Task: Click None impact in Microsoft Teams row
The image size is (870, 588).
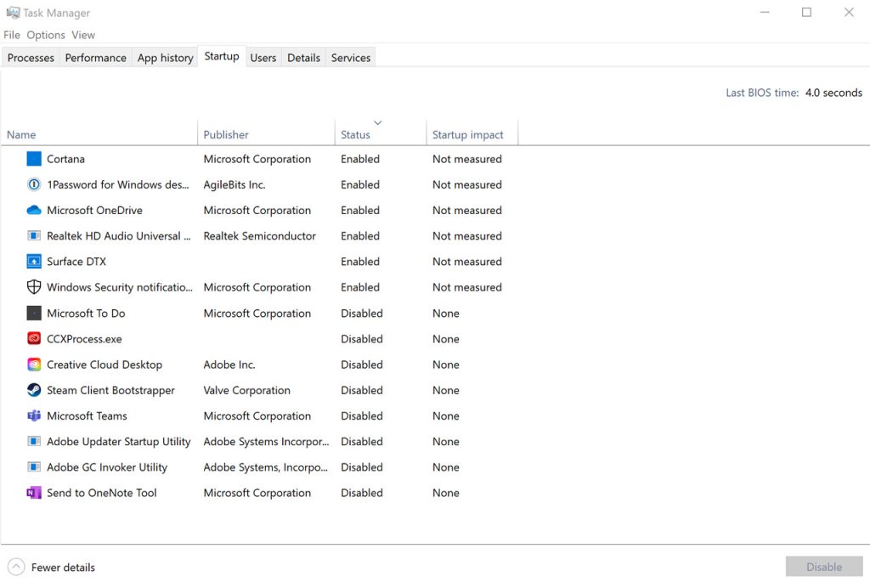Action: point(445,416)
